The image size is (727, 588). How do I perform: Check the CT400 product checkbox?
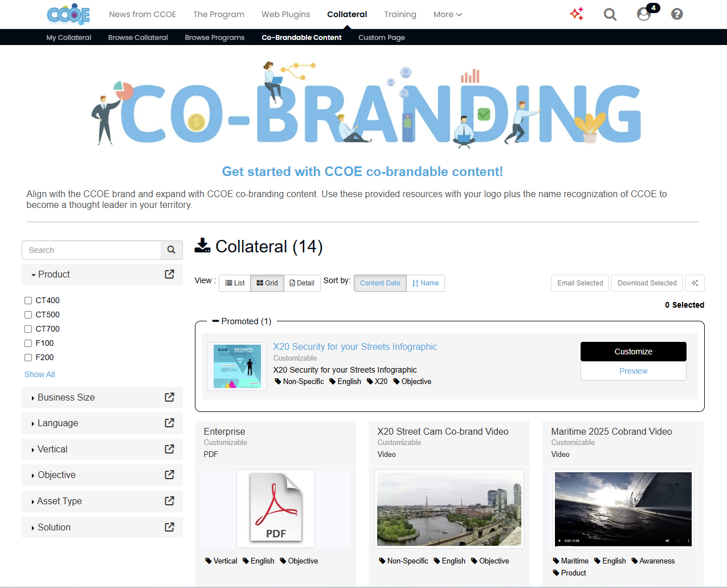[28, 300]
